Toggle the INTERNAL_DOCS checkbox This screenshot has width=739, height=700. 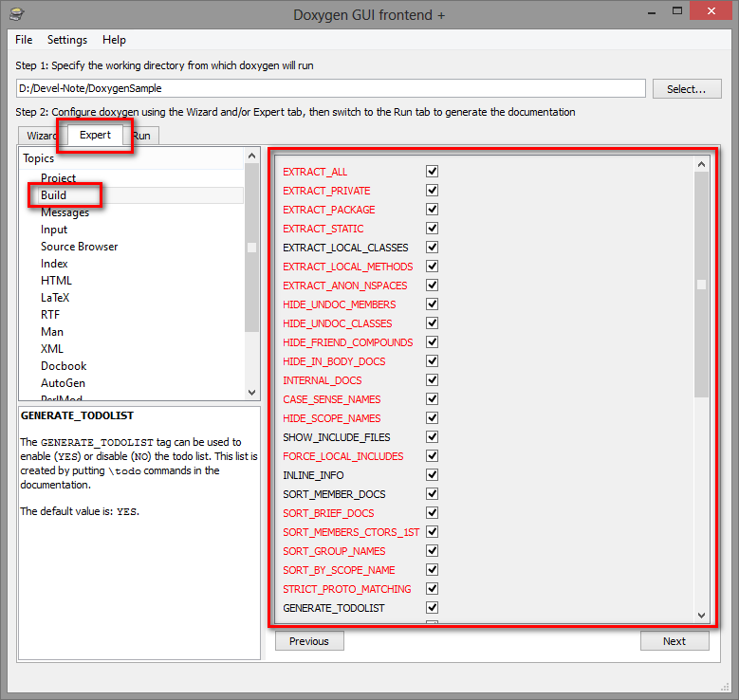[x=432, y=380]
